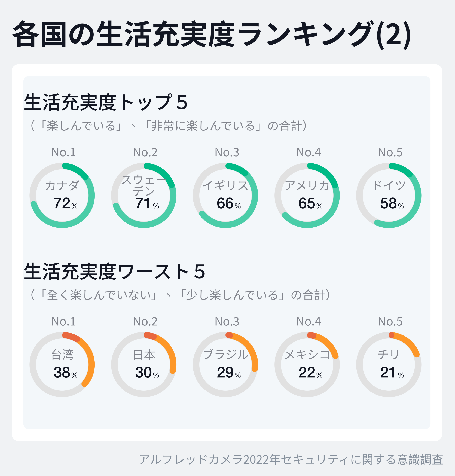Select the イギリス 66% circle chart
Screen dimensions: 455x476
(x=225, y=196)
